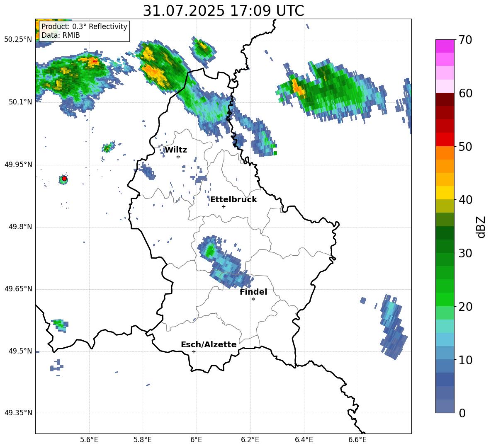Click the 6.4°E longitude label
The height and width of the screenshot is (448, 491).
tap(304, 440)
